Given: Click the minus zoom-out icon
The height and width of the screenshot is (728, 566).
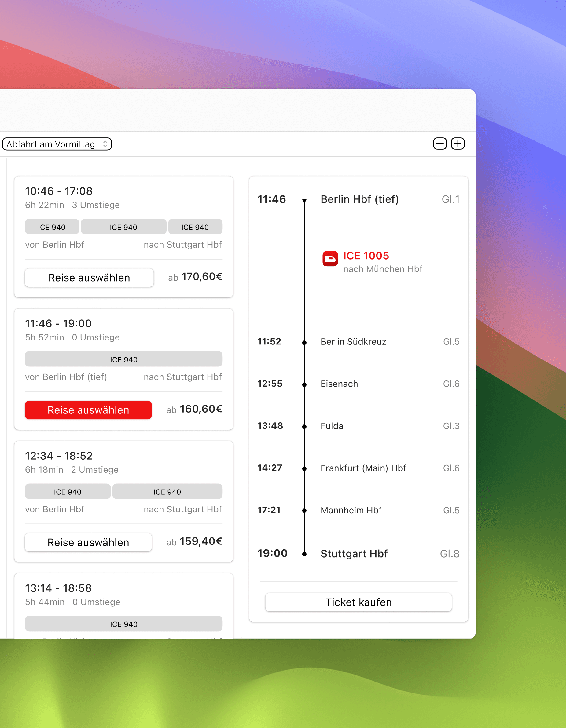Looking at the screenshot, I should (439, 144).
